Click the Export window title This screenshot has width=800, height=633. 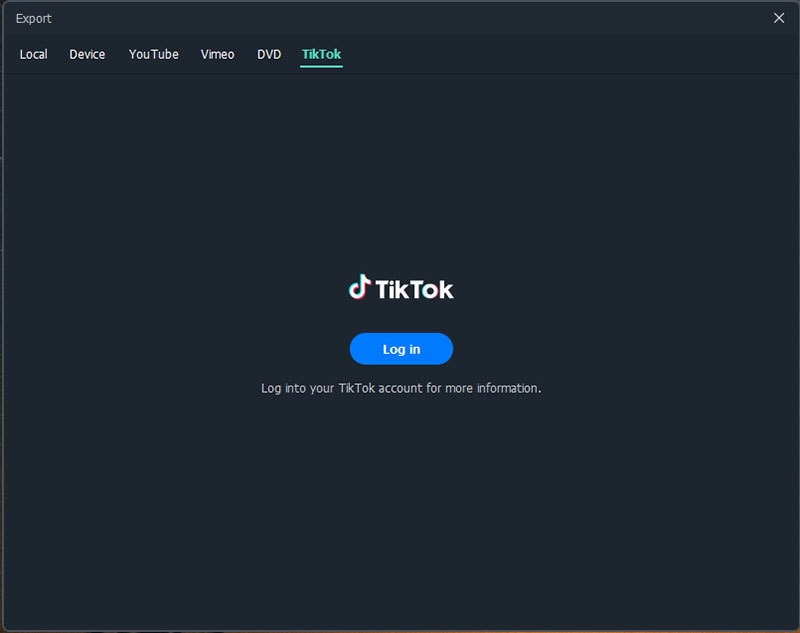[x=34, y=18]
